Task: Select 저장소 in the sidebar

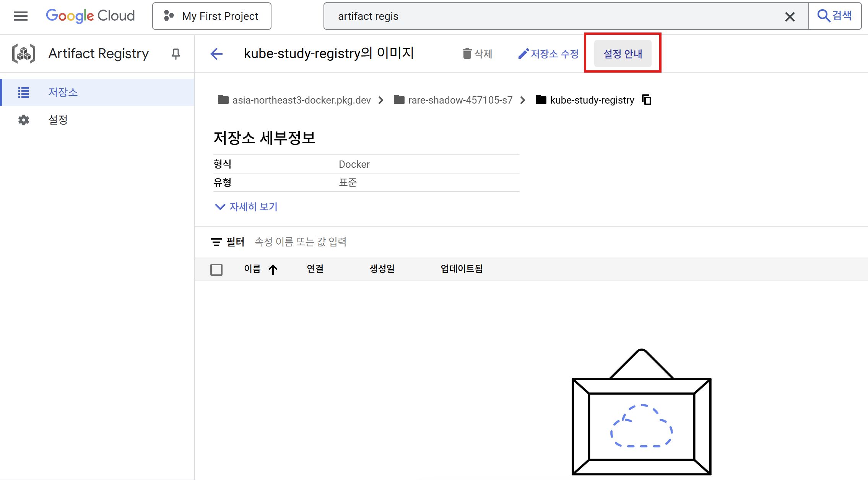Action: click(x=63, y=92)
